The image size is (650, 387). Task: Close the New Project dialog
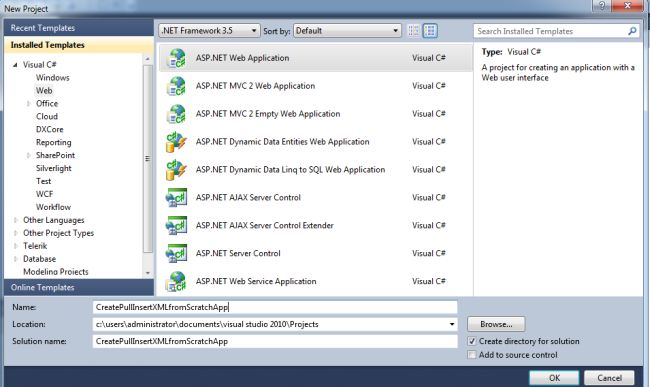627,5
